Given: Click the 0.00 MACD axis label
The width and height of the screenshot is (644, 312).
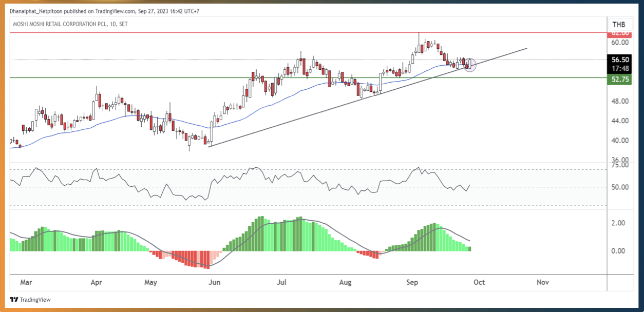Looking at the screenshot, I should 618,250.
